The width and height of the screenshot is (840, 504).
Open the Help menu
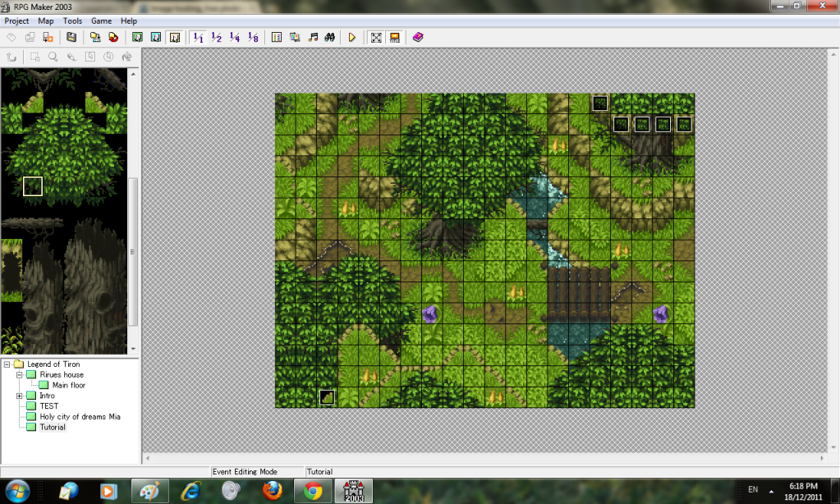(129, 21)
